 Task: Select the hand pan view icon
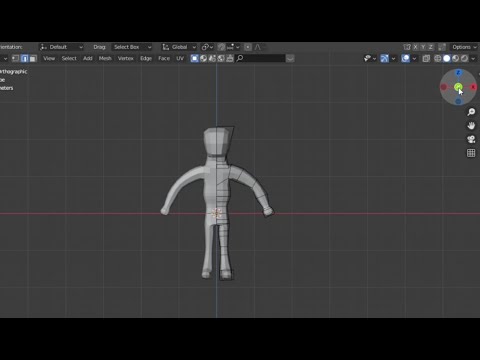(x=471, y=126)
